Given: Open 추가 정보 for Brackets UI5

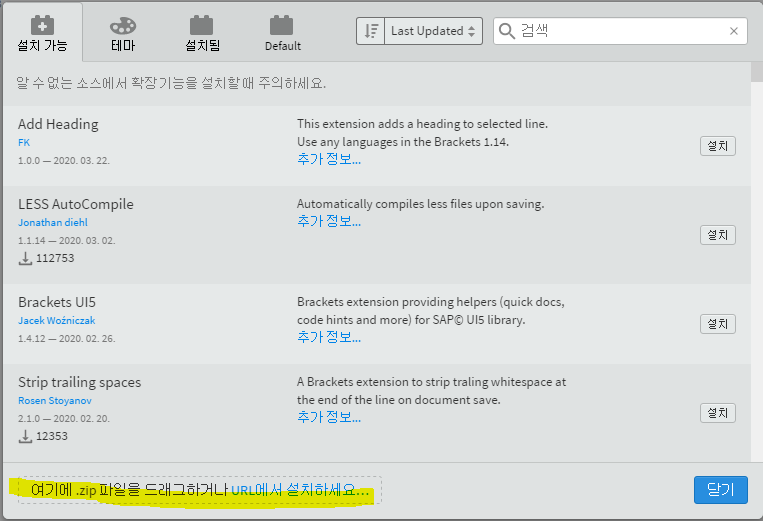Looking at the screenshot, I should pyautogui.click(x=329, y=337).
